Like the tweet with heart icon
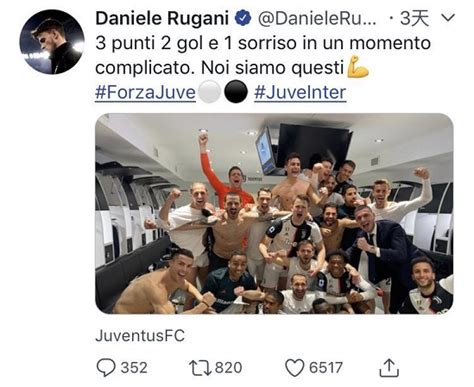This screenshot has height=387, width=474. (x=295, y=368)
